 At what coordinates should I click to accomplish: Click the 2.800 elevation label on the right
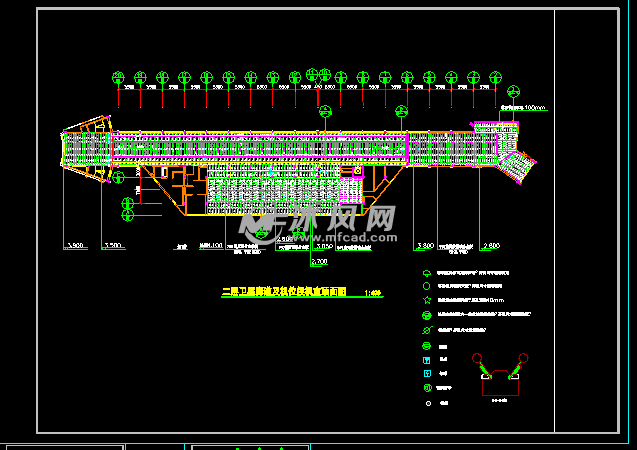point(489,245)
